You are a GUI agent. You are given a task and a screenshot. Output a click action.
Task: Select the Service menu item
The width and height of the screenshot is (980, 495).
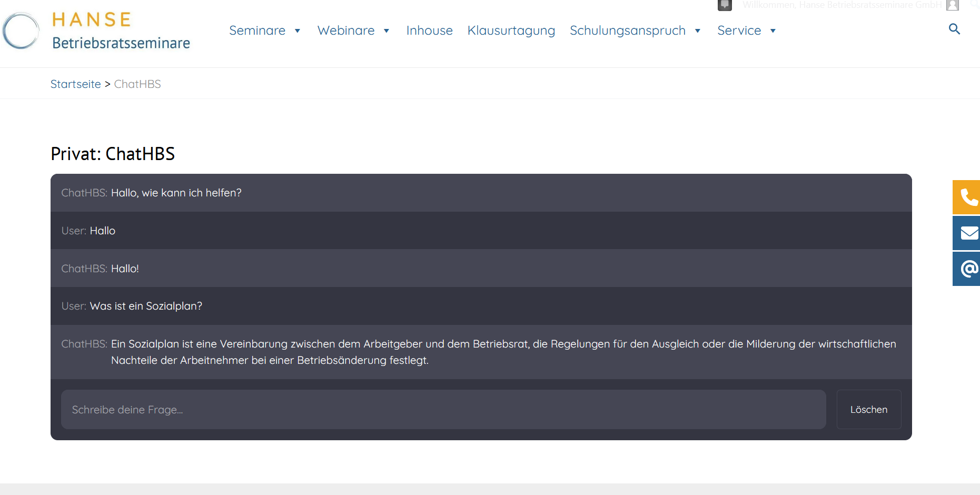tap(739, 31)
